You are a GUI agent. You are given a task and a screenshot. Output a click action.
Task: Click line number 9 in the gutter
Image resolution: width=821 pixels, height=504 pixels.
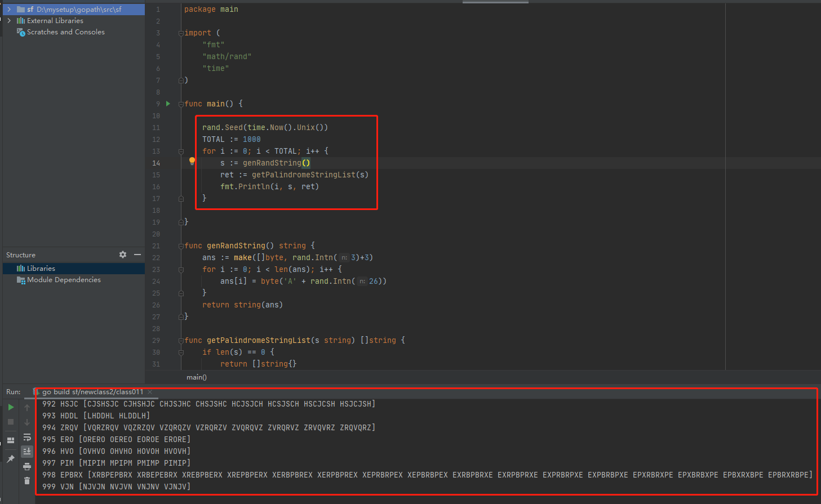[x=158, y=104]
